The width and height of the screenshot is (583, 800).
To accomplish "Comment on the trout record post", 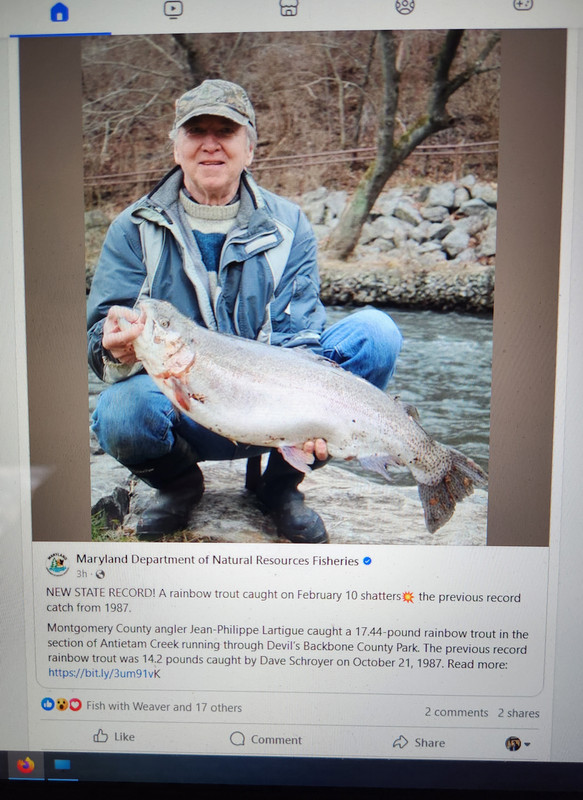I will pos(266,739).
